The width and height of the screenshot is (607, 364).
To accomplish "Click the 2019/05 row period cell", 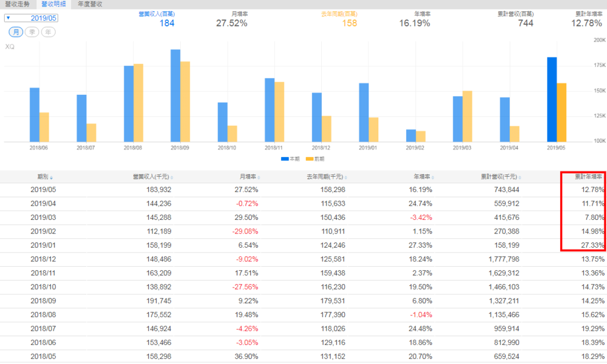I will pyautogui.click(x=43, y=190).
